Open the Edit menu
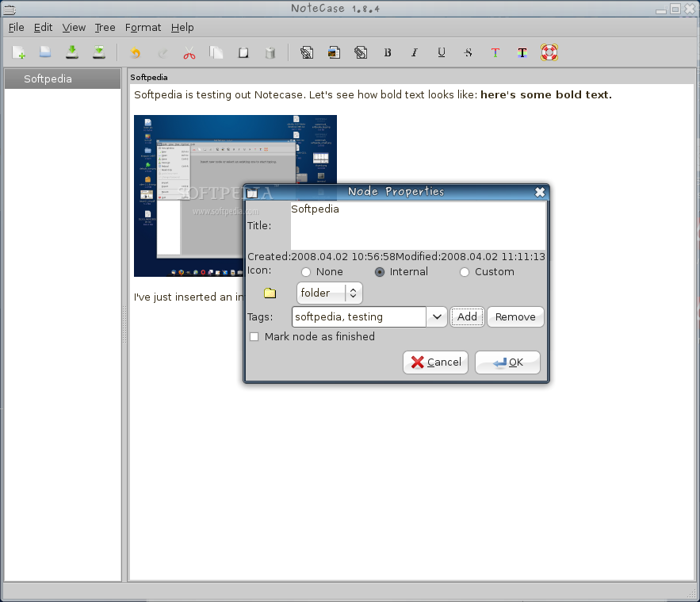Image resolution: width=700 pixels, height=602 pixels. [x=43, y=28]
